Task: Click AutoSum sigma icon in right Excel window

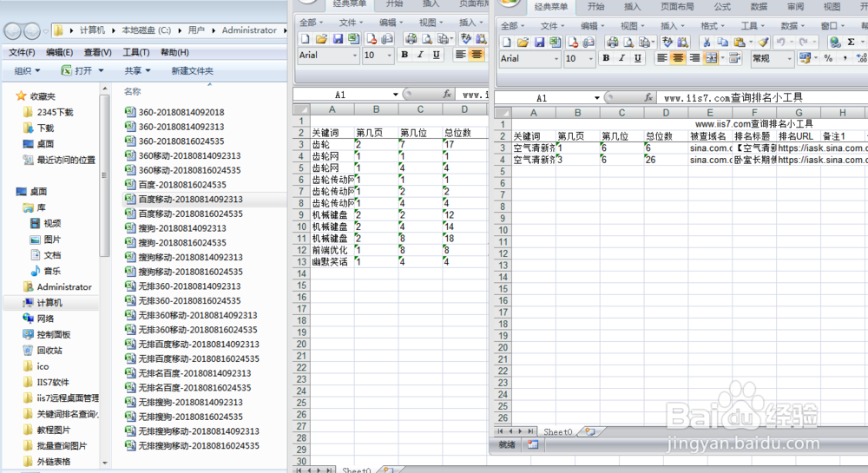Action: pyautogui.click(x=851, y=42)
